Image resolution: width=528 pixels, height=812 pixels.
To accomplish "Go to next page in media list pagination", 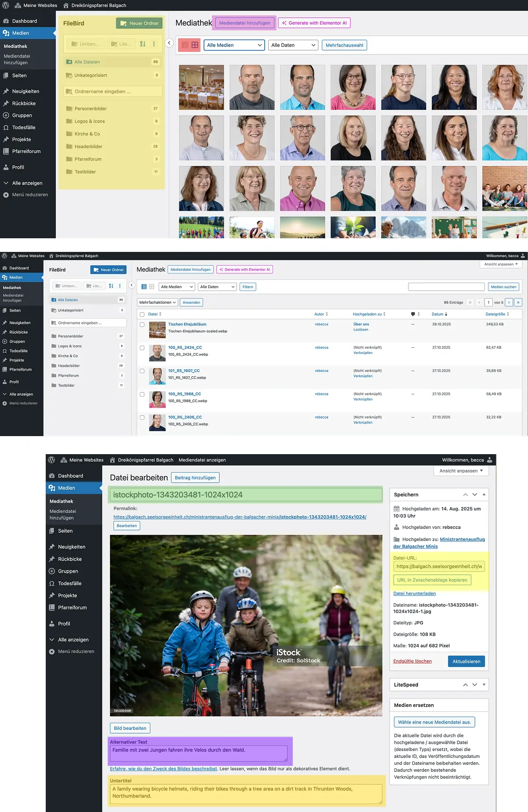I will pyautogui.click(x=509, y=302).
